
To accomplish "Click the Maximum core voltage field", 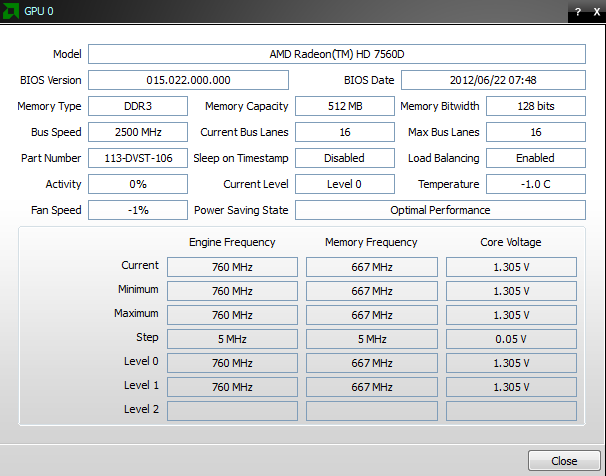I will 511,315.
